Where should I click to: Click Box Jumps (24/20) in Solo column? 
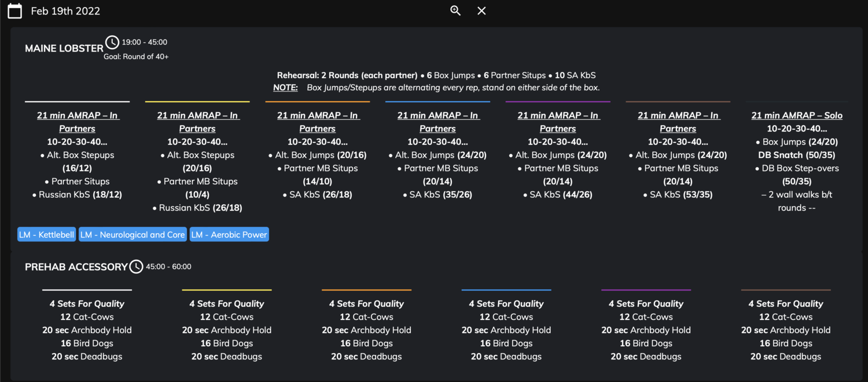click(797, 142)
